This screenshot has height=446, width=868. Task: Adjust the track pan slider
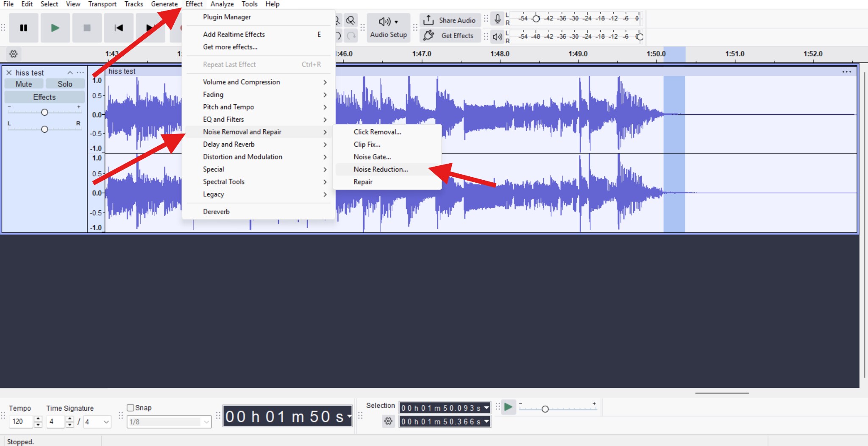pyautogui.click(x=44, y=129)
